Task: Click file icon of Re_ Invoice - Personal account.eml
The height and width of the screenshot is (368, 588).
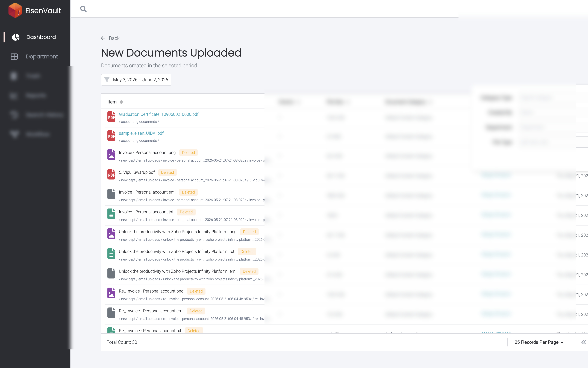Action: coord(111,313)
